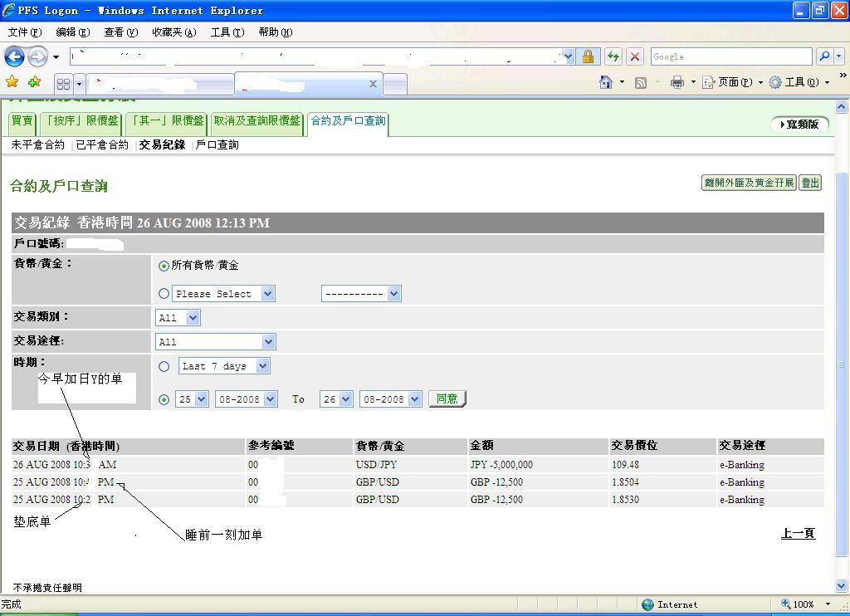
Task: Open the 未平倉合約 sub-link
Action: pos(38,144)
